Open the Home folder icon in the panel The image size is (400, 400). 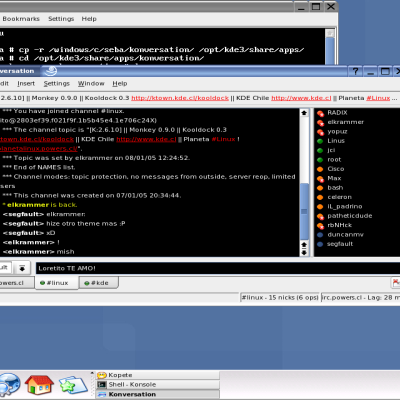[39, 385]
